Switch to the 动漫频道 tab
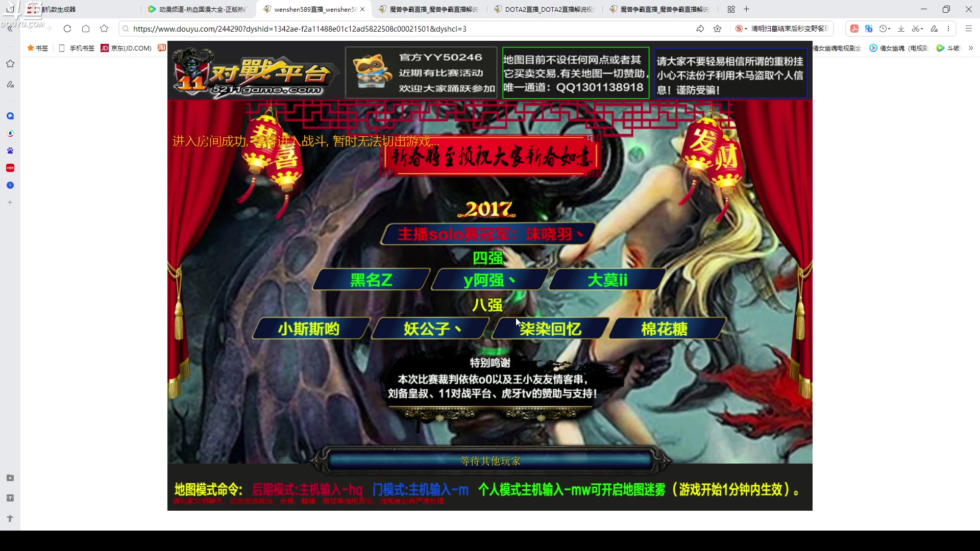 pos(198,9)
